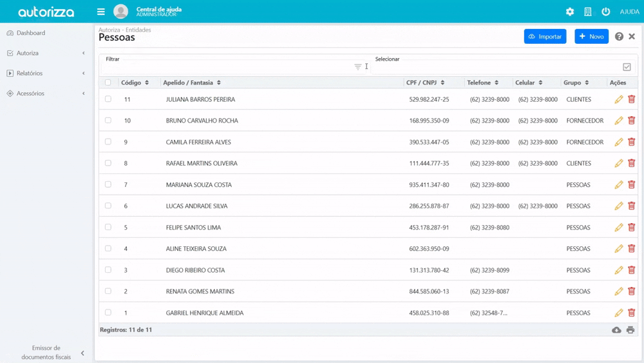Click the Importar button
This screenshot has height=363, width=644.
[x=545, y=37]
